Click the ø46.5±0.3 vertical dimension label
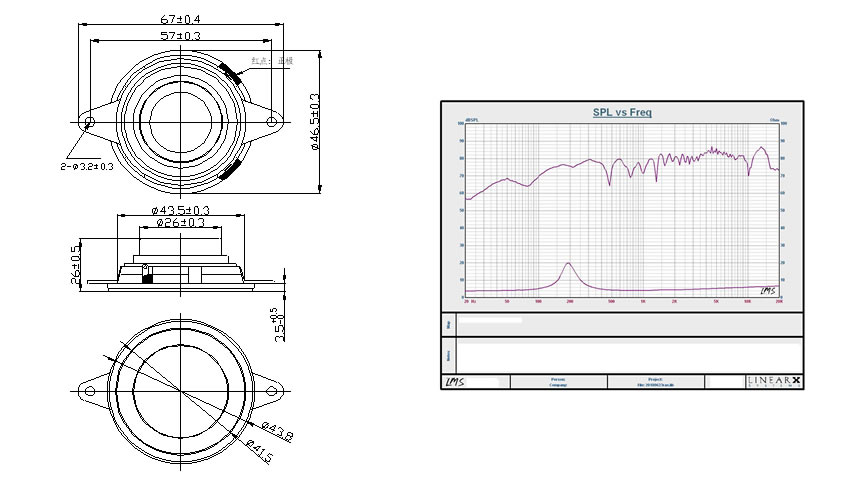Viewport: 850px width, 500px height. [315, 123]
